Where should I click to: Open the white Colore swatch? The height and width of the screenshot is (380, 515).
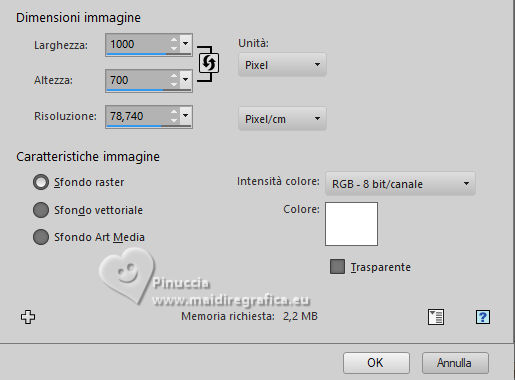coord(351,224)
